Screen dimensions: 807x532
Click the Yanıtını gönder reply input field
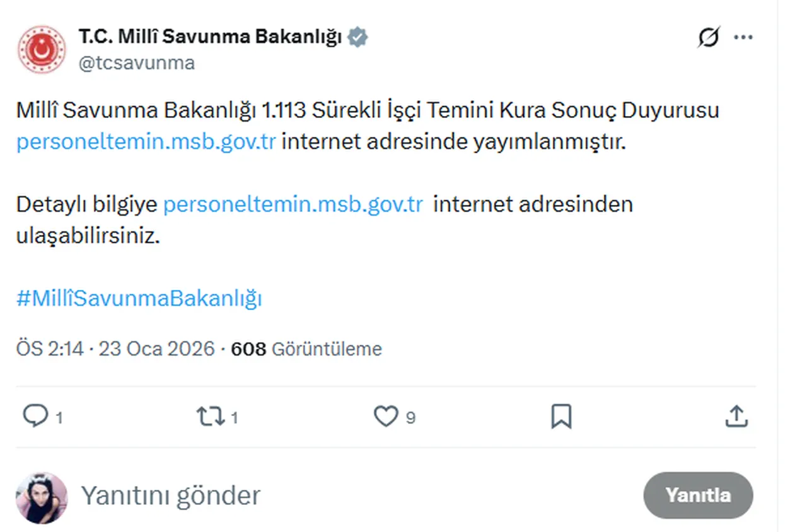(x=170, y=496)
